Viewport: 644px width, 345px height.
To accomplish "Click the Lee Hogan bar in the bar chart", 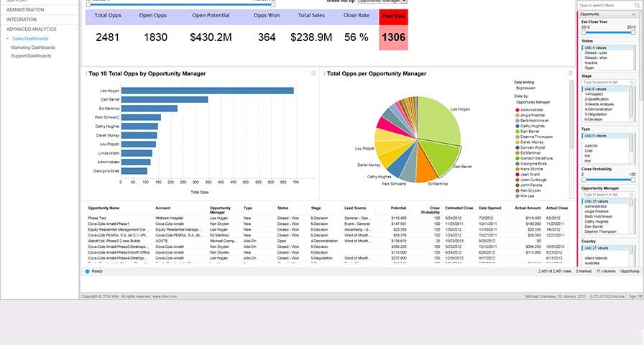I will coord(208,91).
